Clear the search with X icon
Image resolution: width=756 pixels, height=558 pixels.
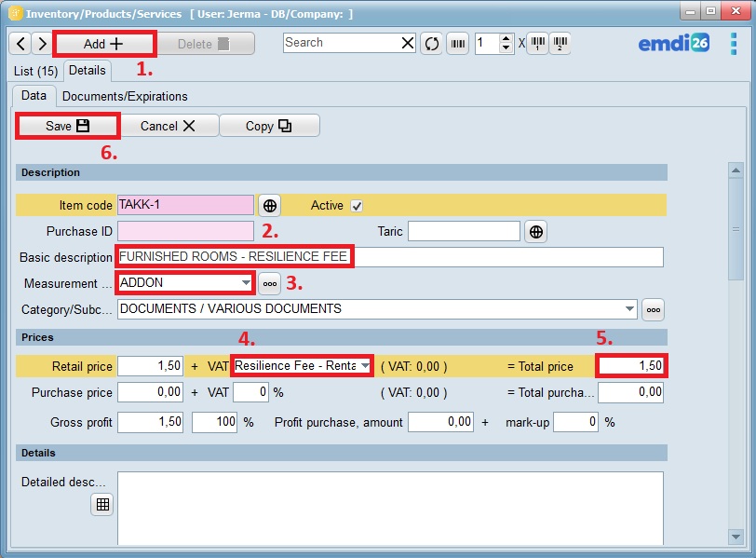click(408, 43)
